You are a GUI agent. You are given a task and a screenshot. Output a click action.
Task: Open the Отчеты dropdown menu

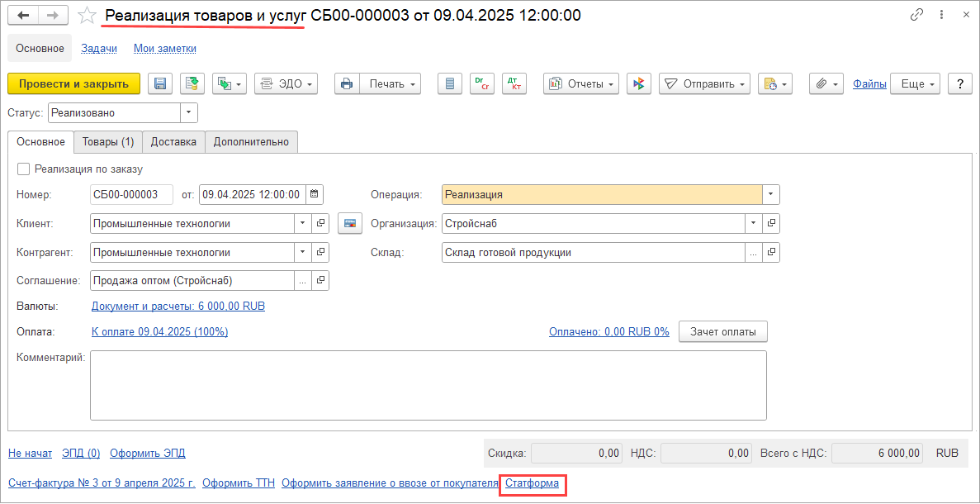[580, 83]
